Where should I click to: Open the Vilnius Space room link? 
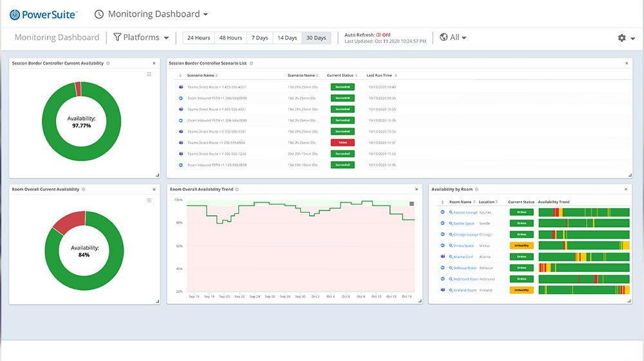click(463, 246)
